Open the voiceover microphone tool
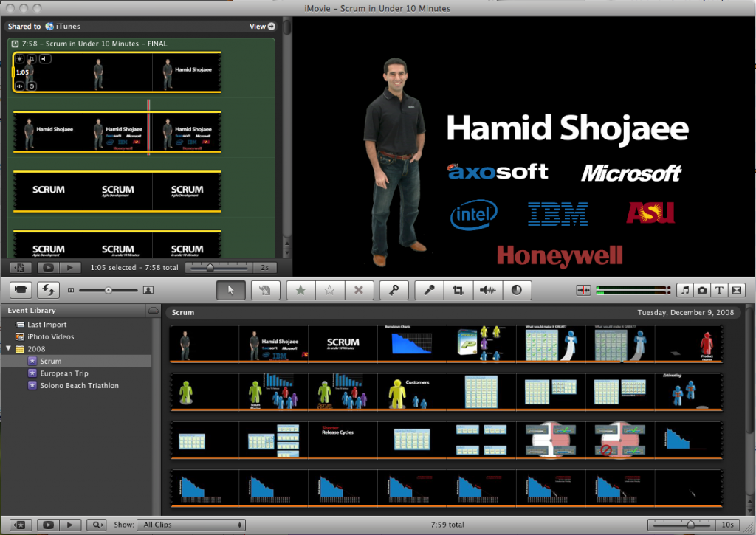 tap(429, 290)
